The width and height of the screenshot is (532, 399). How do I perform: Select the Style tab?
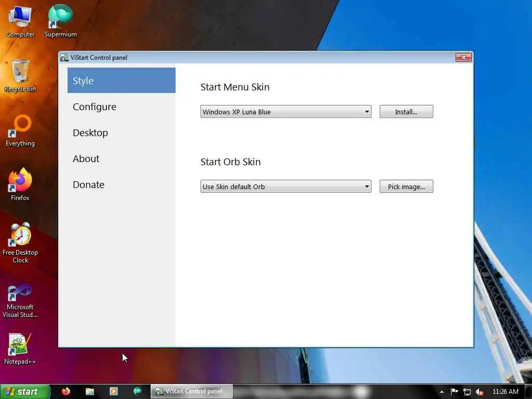122,81
